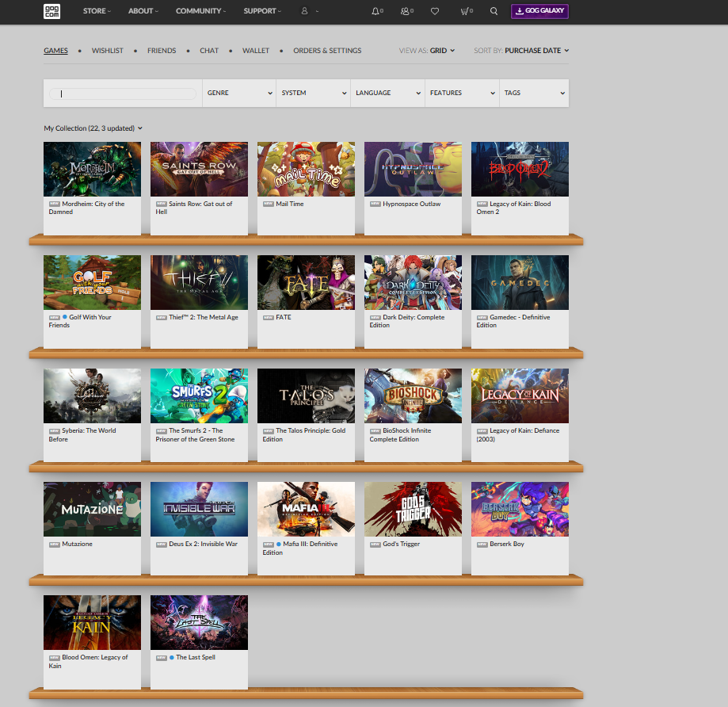The width and height of the screenshot is (728, 707).
Task: Switch to the CHAT tab
Action: tap(209, 51)
